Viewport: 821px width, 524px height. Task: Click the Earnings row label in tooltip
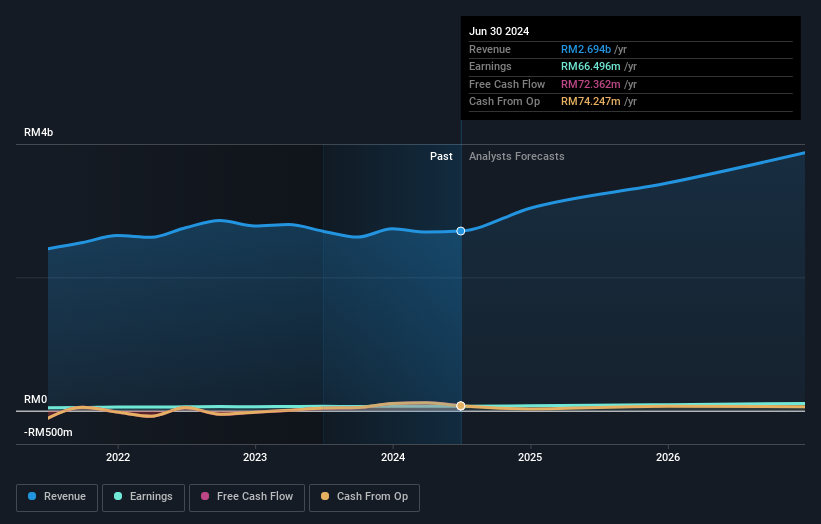click(x=490, y=66)
